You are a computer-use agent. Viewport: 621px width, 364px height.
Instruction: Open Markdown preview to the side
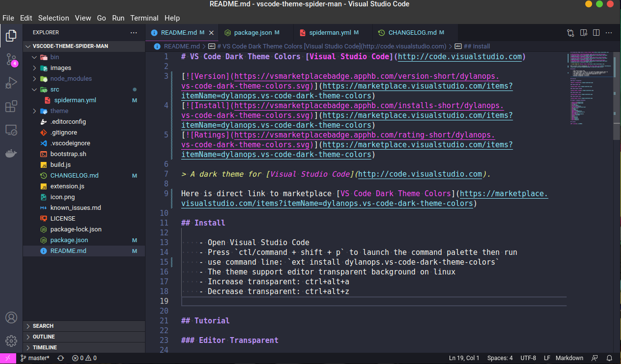tap(583, 33)
